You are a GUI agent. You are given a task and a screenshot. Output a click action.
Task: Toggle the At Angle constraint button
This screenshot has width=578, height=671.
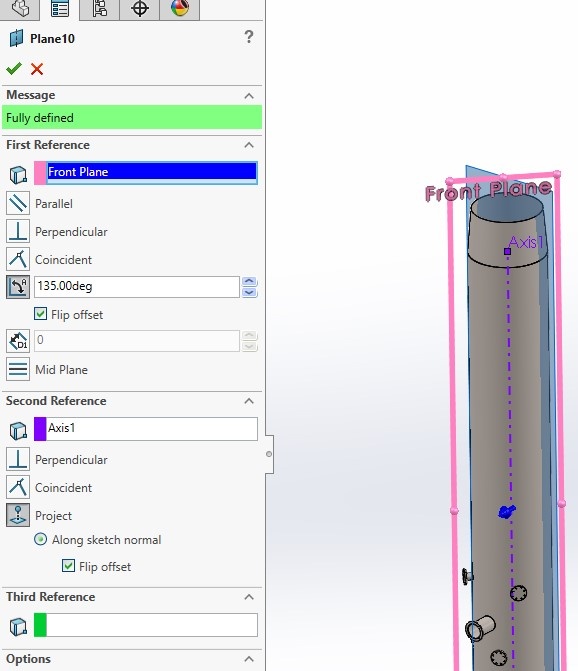(18, 287)
